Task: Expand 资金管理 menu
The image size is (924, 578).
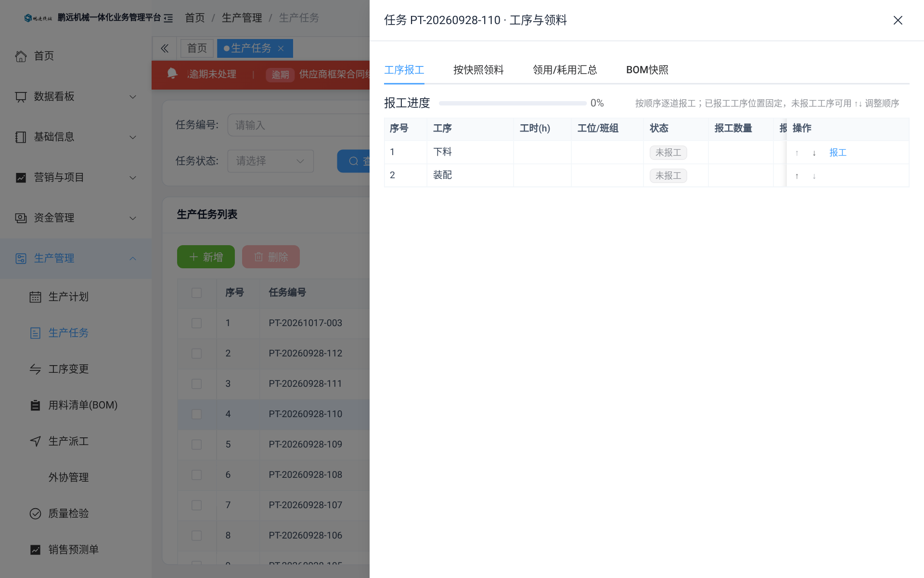Action: pos(76,218)
